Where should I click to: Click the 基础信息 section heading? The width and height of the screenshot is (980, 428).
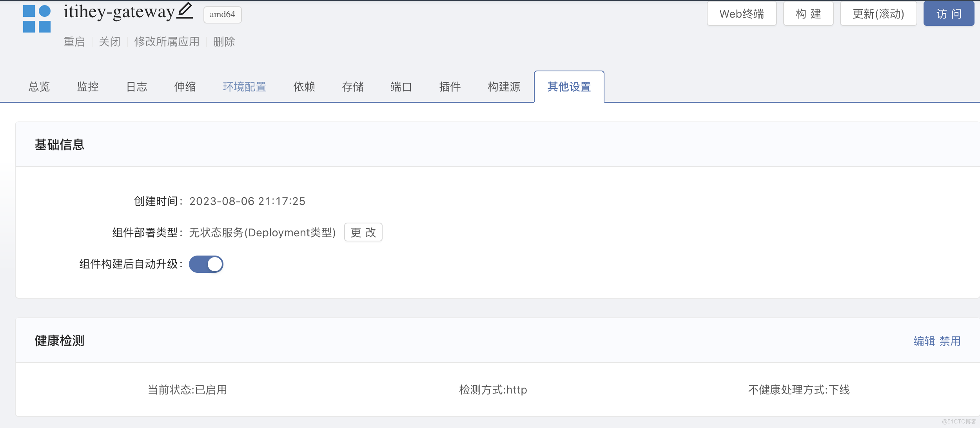(60, 145)
